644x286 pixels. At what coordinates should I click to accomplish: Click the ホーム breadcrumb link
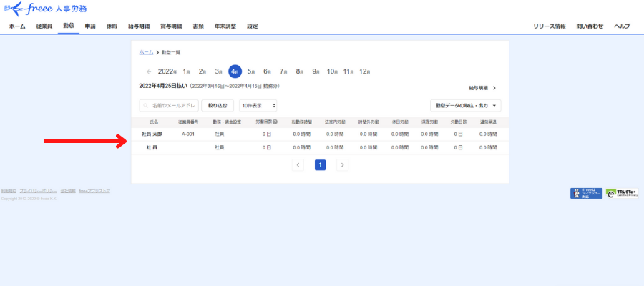[x=146, y=53]
